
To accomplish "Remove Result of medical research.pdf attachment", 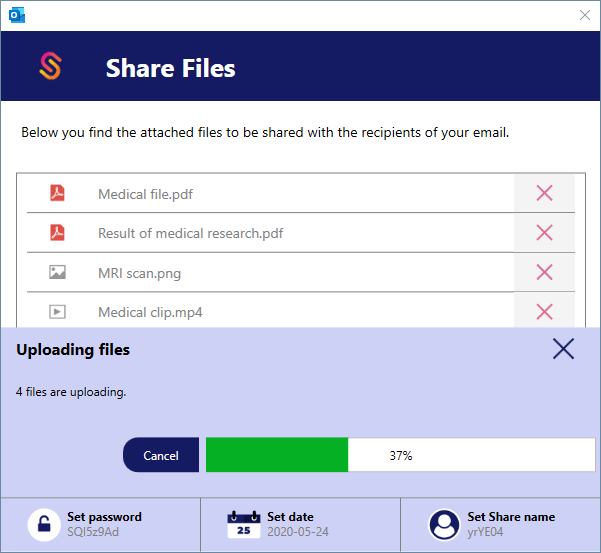I will (x=544, y=233).
